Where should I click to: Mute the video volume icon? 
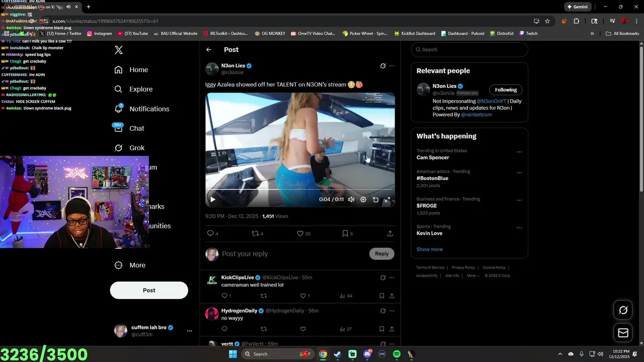(x=351, y=200)
